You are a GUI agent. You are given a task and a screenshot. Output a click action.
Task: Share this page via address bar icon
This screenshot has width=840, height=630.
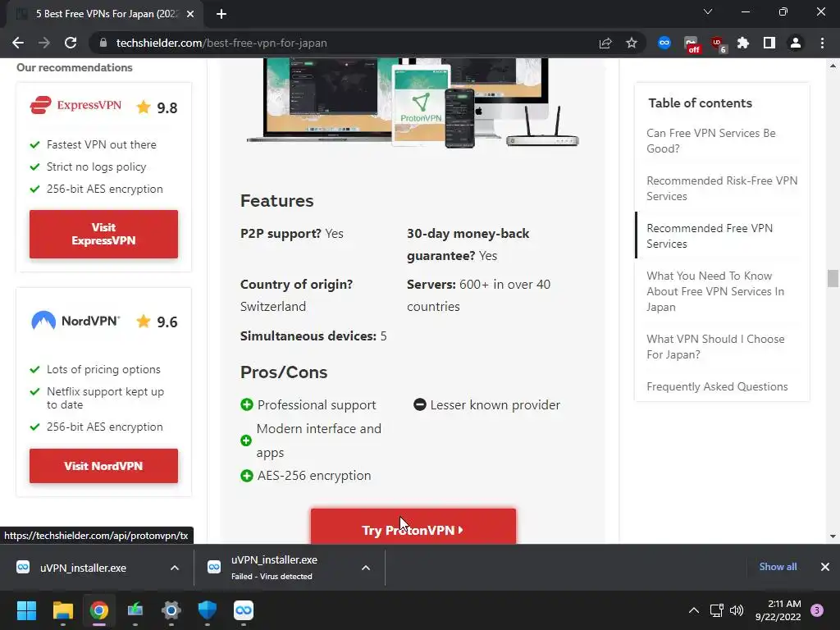pos(605,43)
